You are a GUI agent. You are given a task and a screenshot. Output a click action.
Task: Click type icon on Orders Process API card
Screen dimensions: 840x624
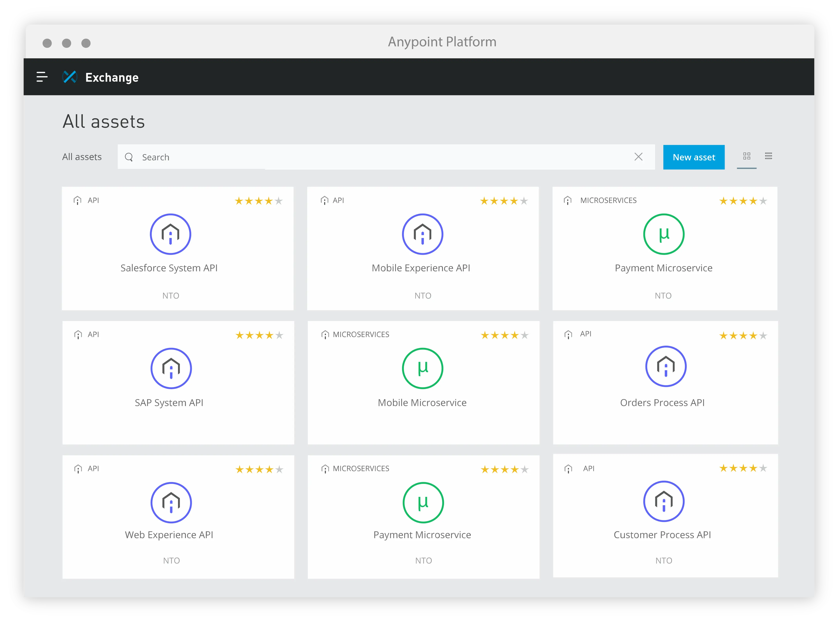568,334
